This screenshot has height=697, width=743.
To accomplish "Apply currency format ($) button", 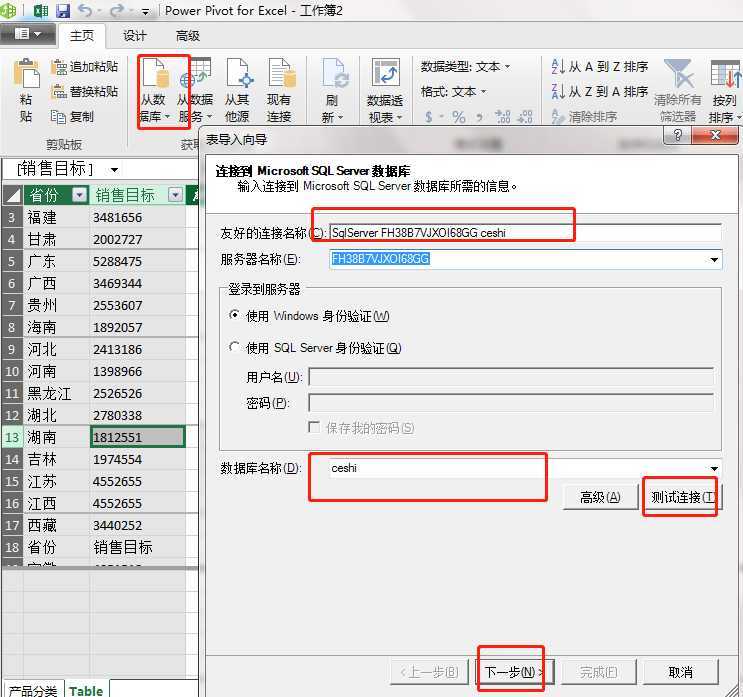I will 429,117.
